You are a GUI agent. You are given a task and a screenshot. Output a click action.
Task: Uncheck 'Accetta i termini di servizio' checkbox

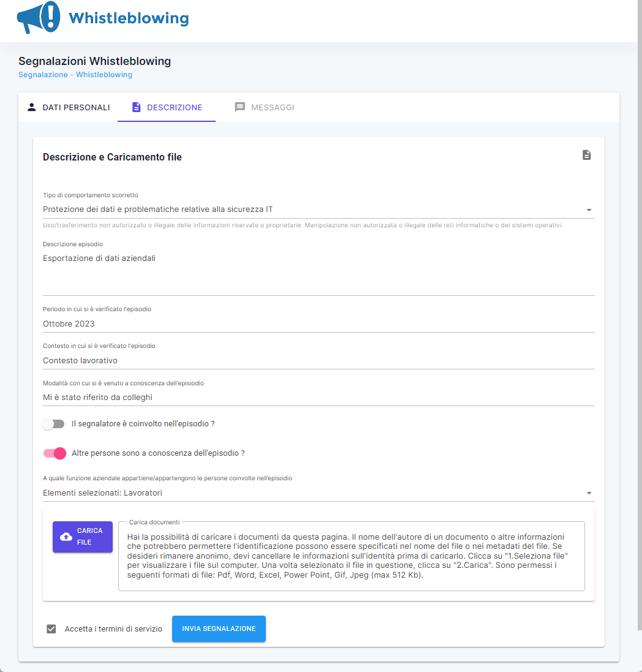point(51,629)
